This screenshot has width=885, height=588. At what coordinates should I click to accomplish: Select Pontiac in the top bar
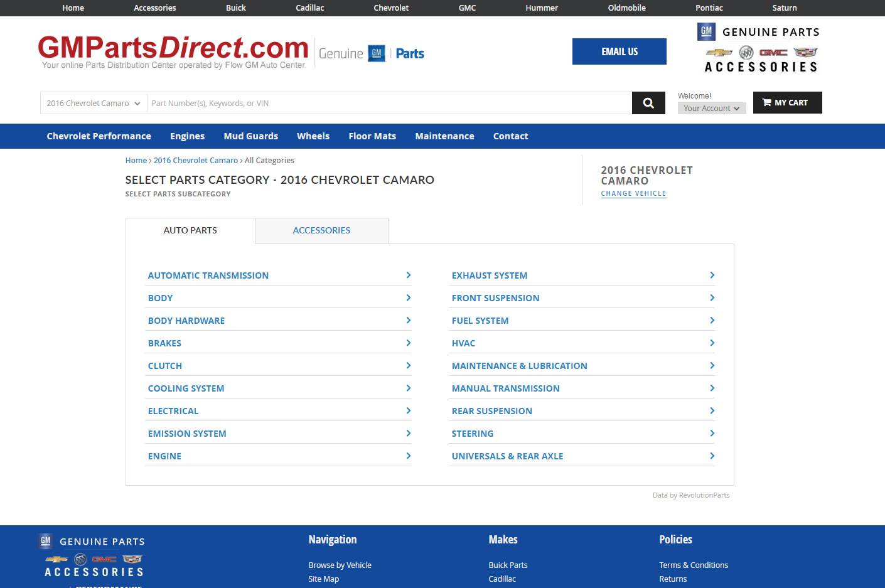pyautogui.click(x=709, y=8)
